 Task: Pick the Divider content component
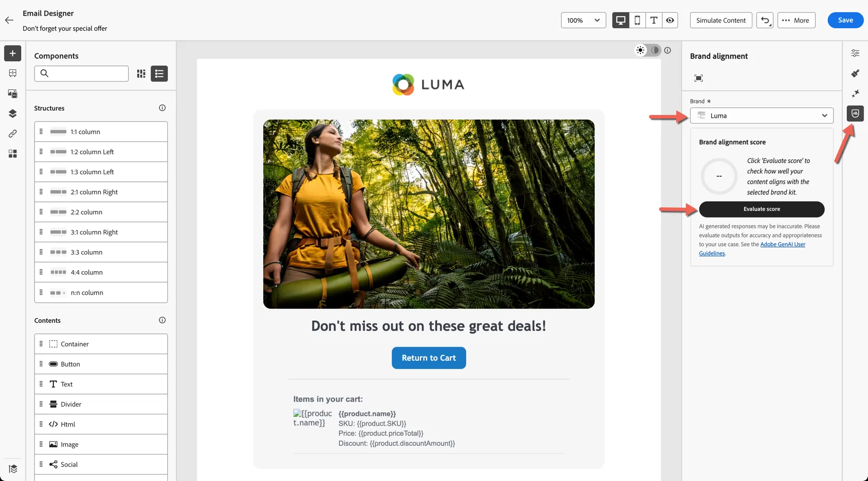pyautogui.click(x=101, y=404)
